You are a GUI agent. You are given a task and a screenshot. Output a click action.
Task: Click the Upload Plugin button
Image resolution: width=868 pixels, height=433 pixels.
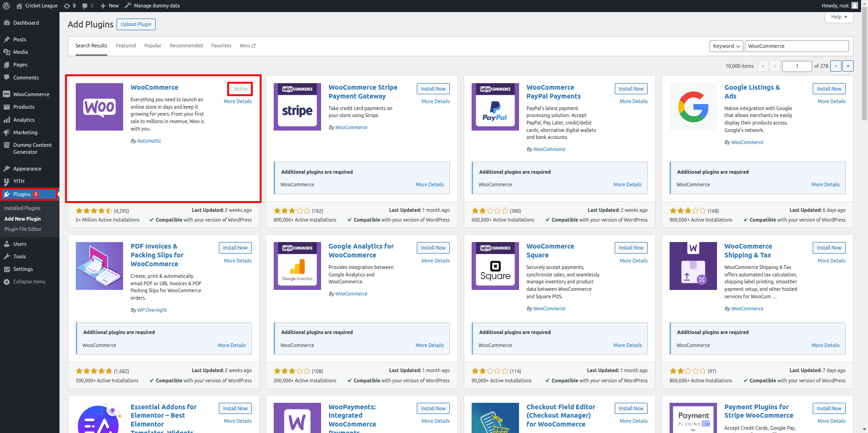[136, 24]
